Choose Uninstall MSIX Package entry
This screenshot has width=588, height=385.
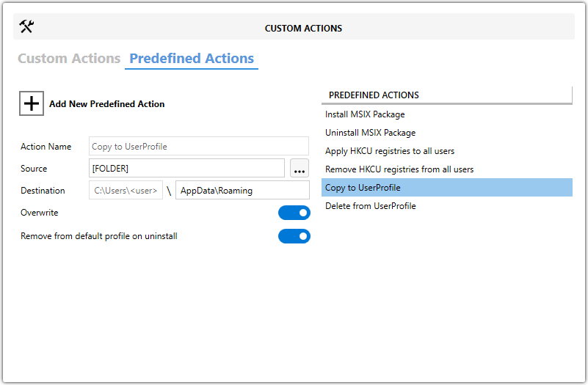[447, 133]
